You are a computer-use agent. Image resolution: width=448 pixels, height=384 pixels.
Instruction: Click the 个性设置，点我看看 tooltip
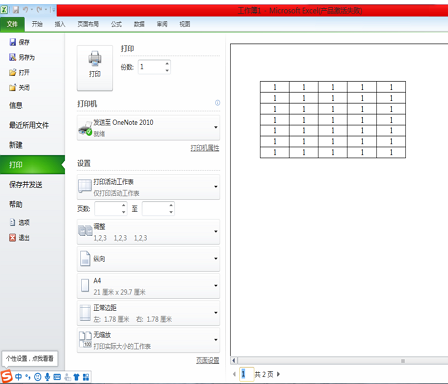[30, 359]
